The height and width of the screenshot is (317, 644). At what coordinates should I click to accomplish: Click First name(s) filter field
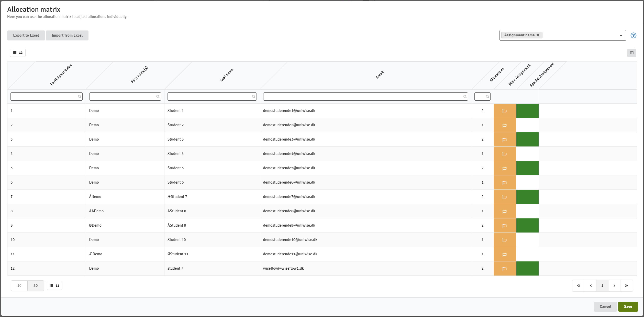pyautogui.click(x=125, y=97)
